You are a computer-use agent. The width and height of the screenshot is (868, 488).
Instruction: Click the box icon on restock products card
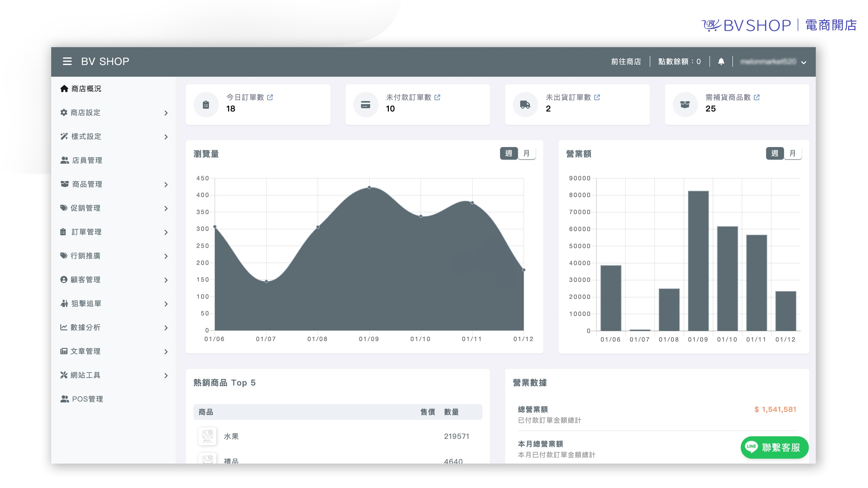tap(685, 105)
